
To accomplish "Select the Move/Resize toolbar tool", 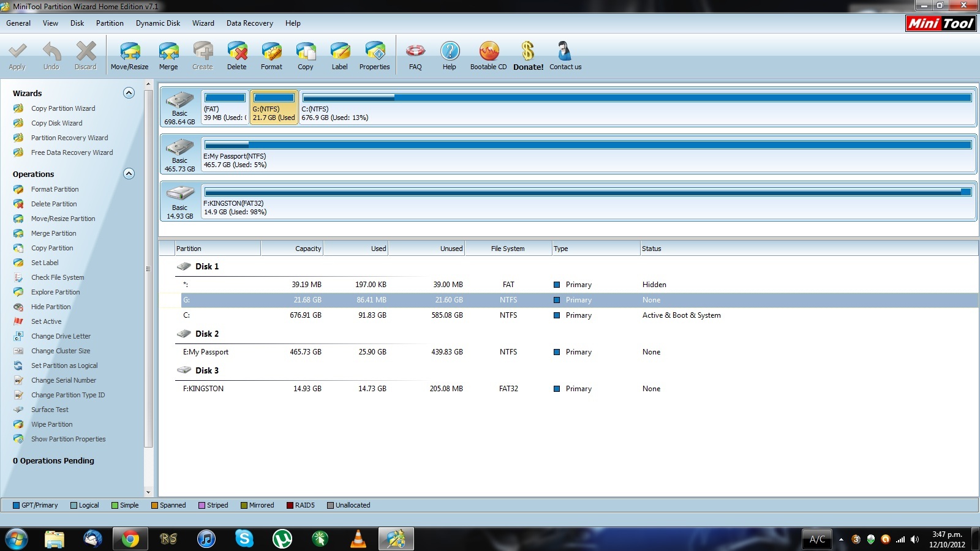I will (129, 56).
